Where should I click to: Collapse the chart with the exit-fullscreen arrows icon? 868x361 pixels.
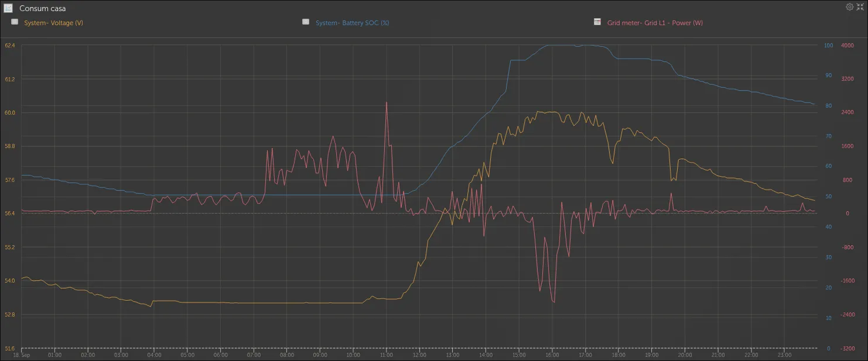pyautogui.click(x=860, y=7)
